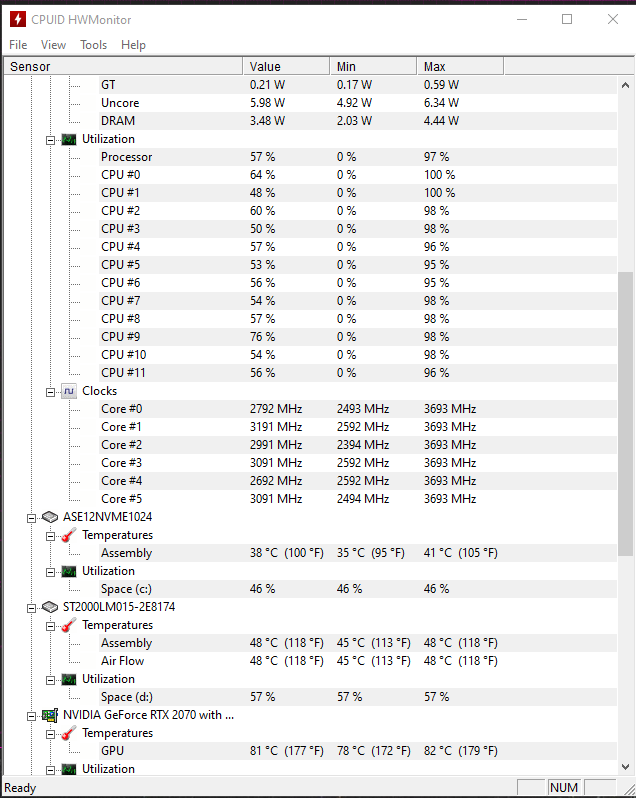Image resolution: width=636 pixels, height=798 pixels.
Task: Click the scroll down arrow
Action: [625, 766]
